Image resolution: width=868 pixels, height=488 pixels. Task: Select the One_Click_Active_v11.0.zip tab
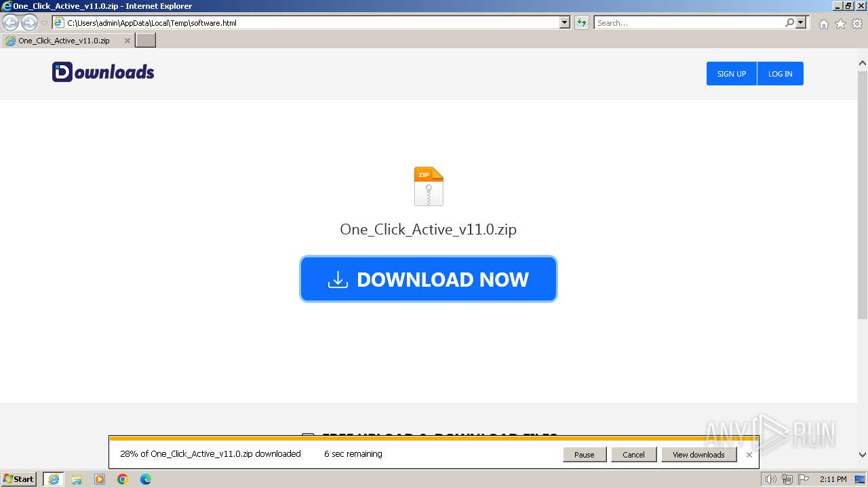click(68, 41)
